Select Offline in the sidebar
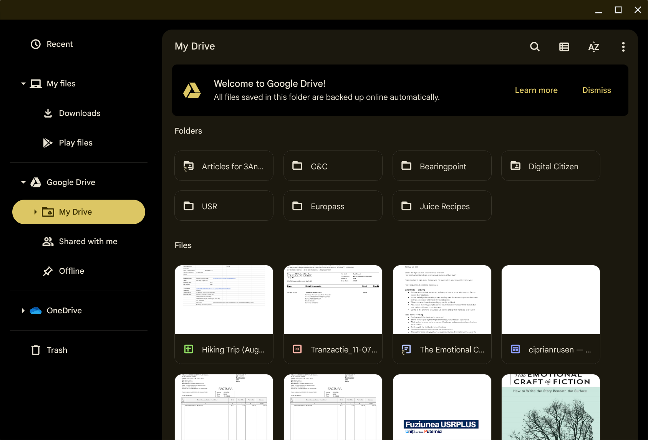648x440 pixels. (79, 271)
